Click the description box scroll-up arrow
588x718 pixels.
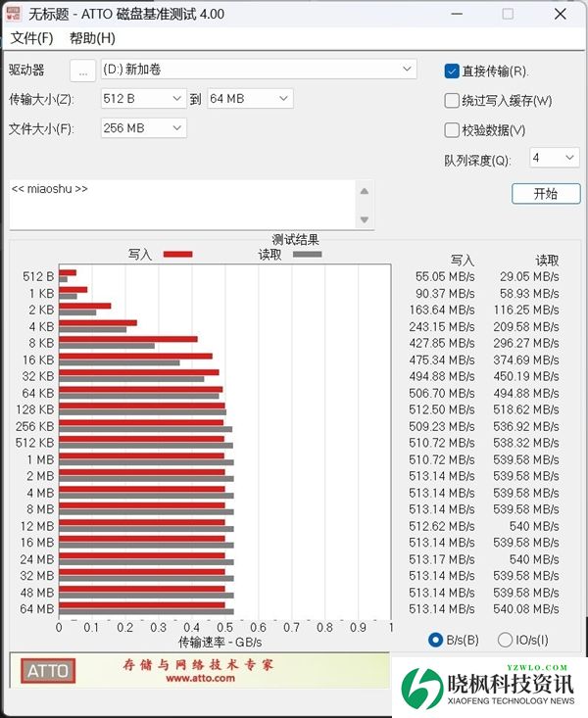(365, 191)
